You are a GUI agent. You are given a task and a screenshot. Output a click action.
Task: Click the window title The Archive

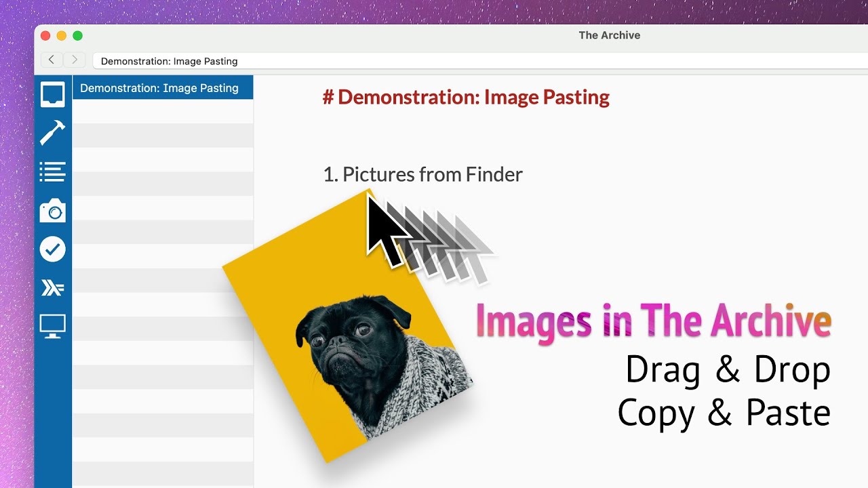click(609, 35)
